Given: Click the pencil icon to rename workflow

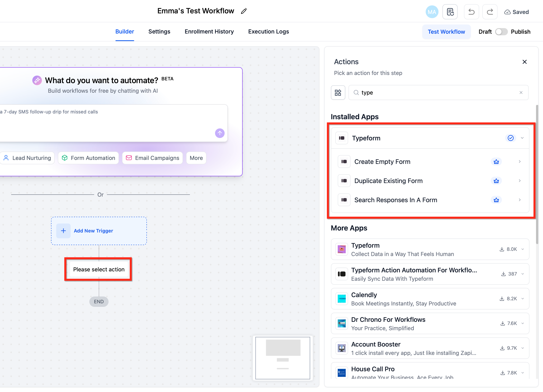Looking at the screenshot, I should pyautogui.click(x=244, y=11).
